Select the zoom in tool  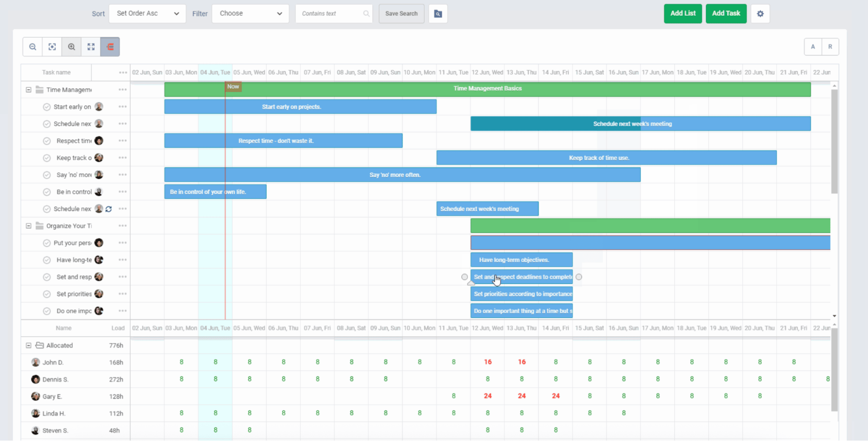[x=71, y=46]
